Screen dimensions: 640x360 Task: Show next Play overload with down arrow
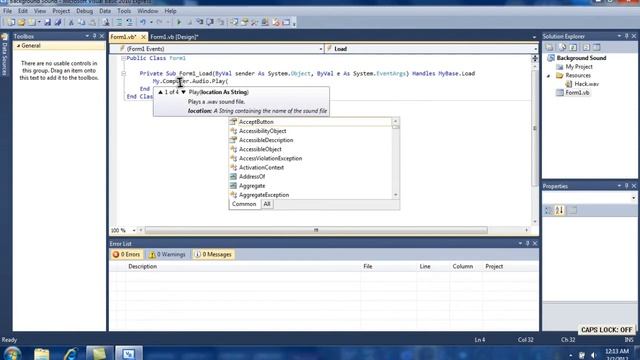[x=183, y=92]
